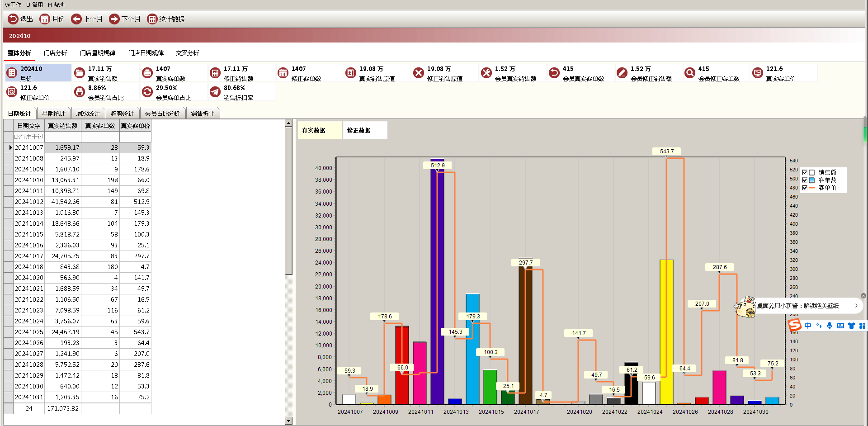This screenshot has height=426, width=868.
Task: Uncheck the 客单数 series checkbox in legend
Action: pyautogui.click(x=805, y=180)
